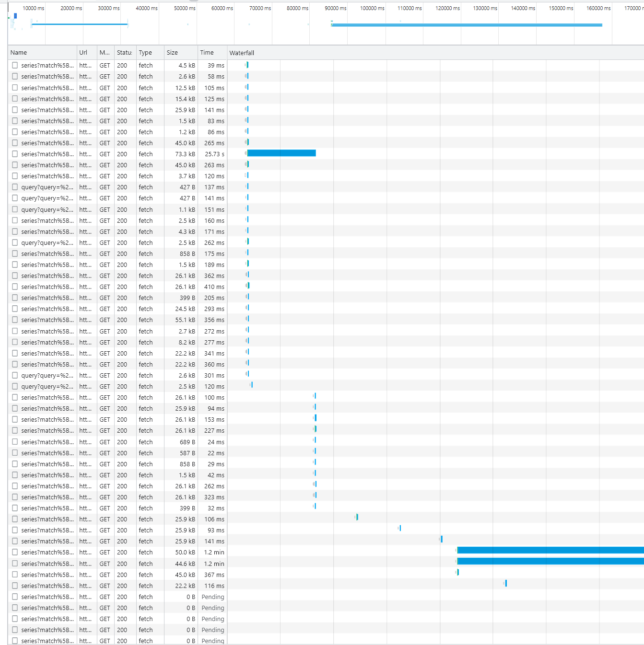Click the long blue waterfall bar around 70000 ms

point(281,154)
